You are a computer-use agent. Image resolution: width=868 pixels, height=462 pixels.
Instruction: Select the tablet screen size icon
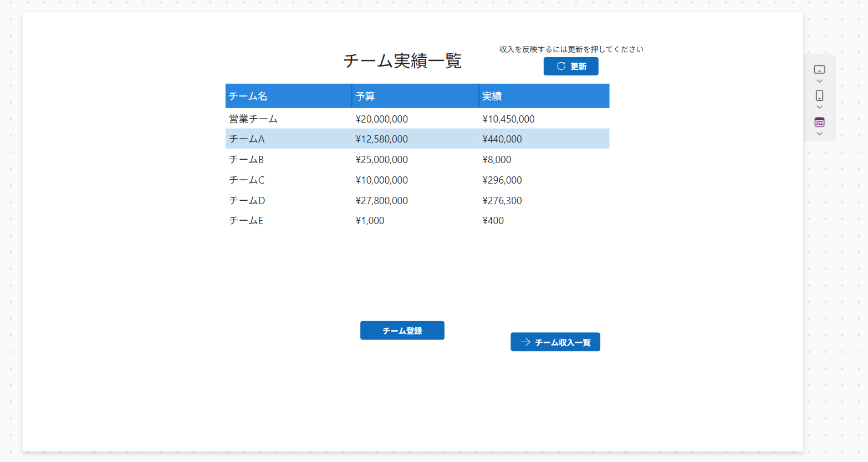pos(819,69)
